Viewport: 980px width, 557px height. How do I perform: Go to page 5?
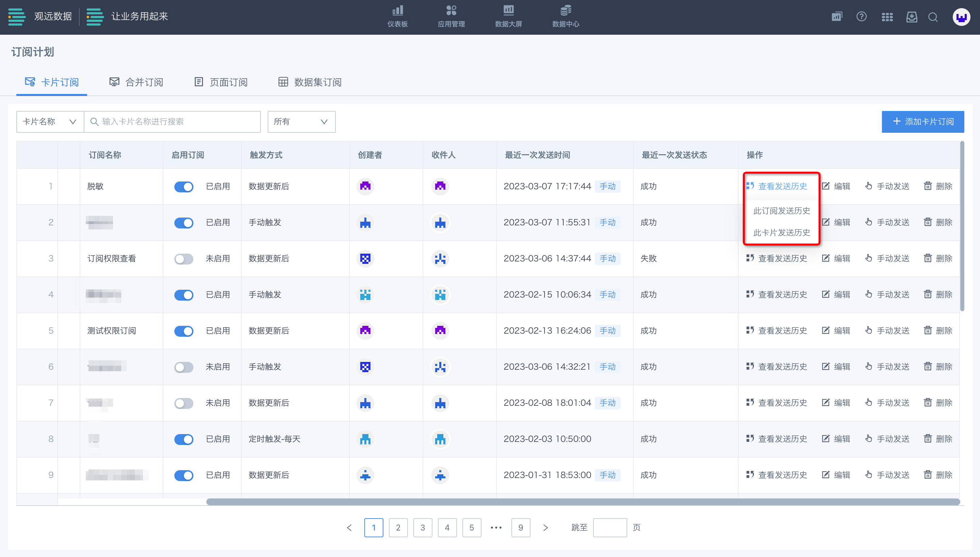pyautogui.click(x=472, y=528)
